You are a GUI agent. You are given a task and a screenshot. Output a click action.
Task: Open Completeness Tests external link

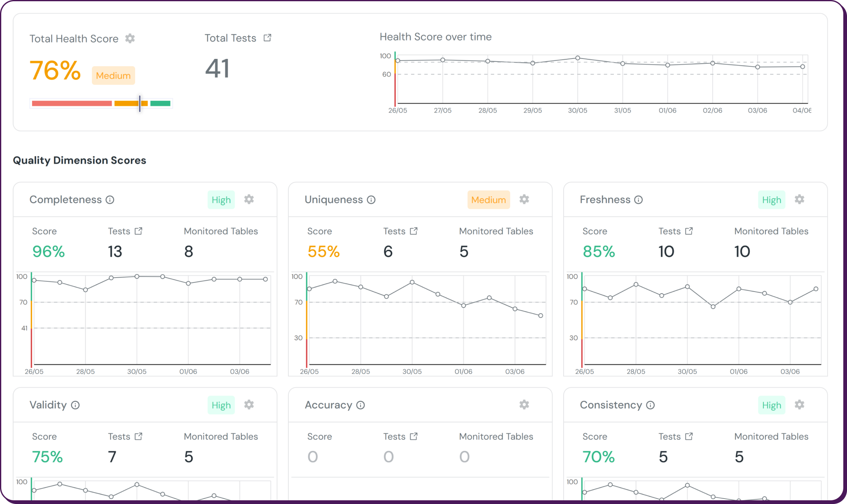(138, 231)
